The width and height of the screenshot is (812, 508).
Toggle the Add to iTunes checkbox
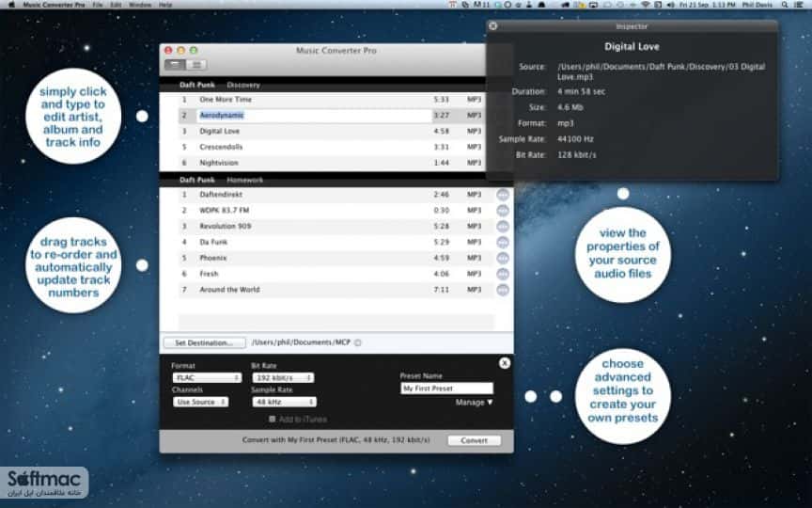tap(272, 419)
